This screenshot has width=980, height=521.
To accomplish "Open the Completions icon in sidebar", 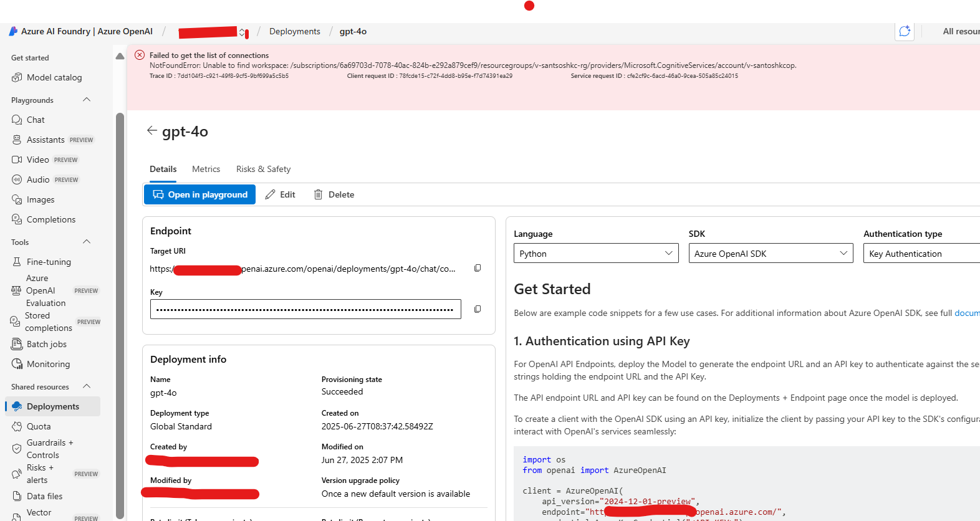I will coord(17,219).
